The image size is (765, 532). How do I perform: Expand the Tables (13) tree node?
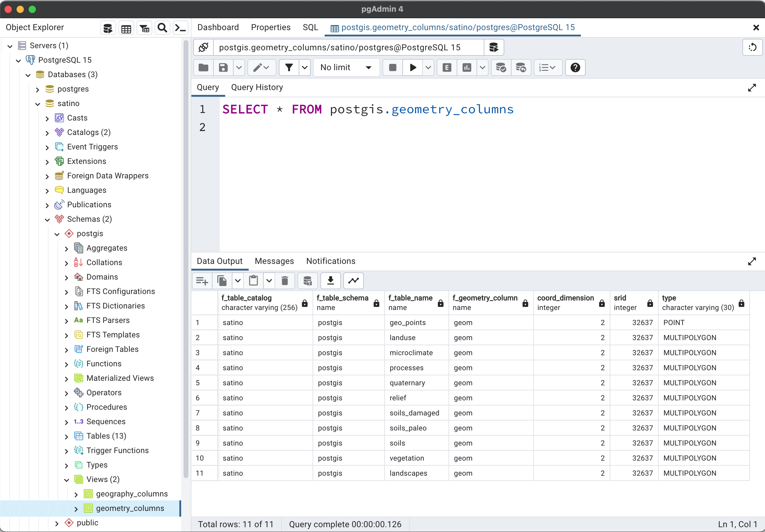tap(66, 436)
